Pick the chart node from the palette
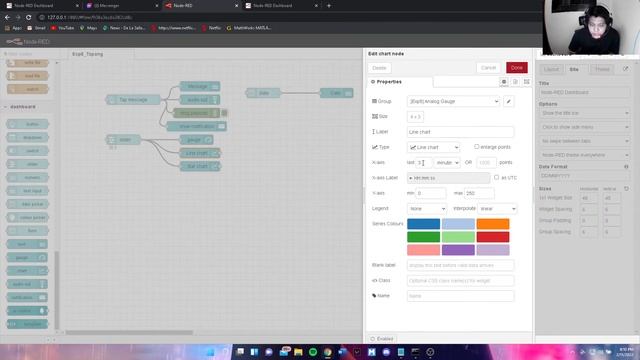The image size is (640, 360). tap(27, 271)
